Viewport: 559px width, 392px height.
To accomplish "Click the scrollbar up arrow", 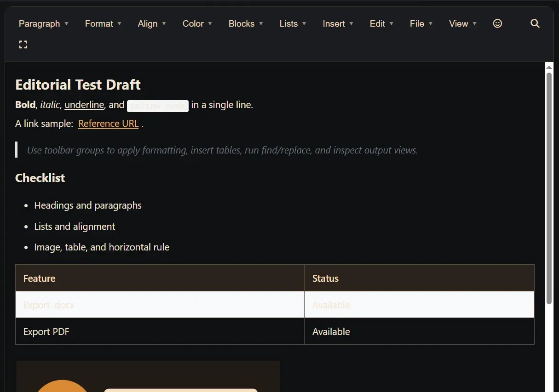I will 549,67.
